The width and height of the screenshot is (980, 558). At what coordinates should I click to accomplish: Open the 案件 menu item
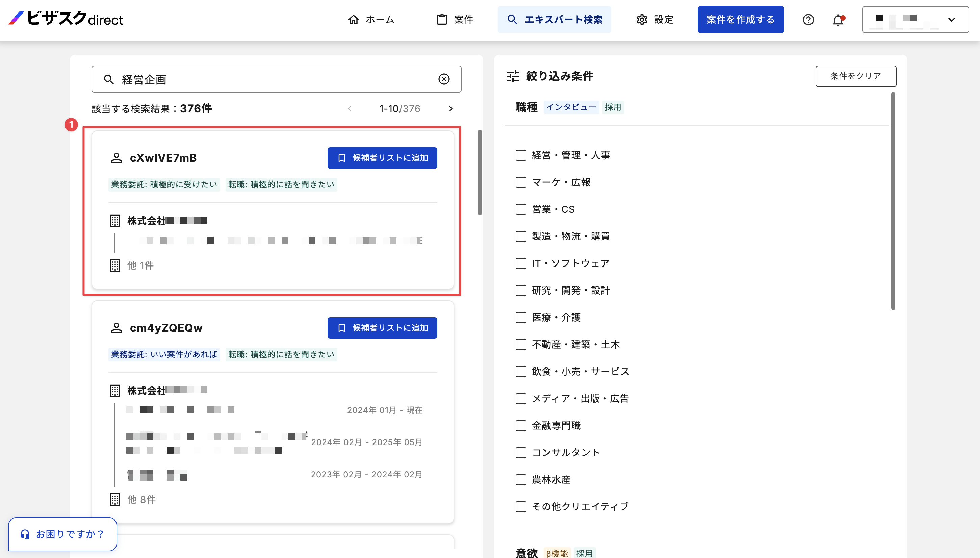click(455, 20)
